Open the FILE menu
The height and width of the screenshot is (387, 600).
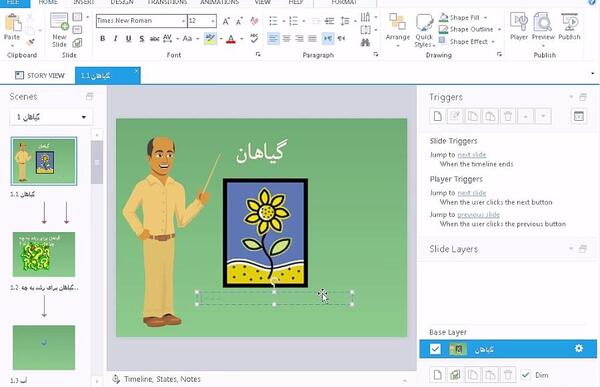(13, 2)
